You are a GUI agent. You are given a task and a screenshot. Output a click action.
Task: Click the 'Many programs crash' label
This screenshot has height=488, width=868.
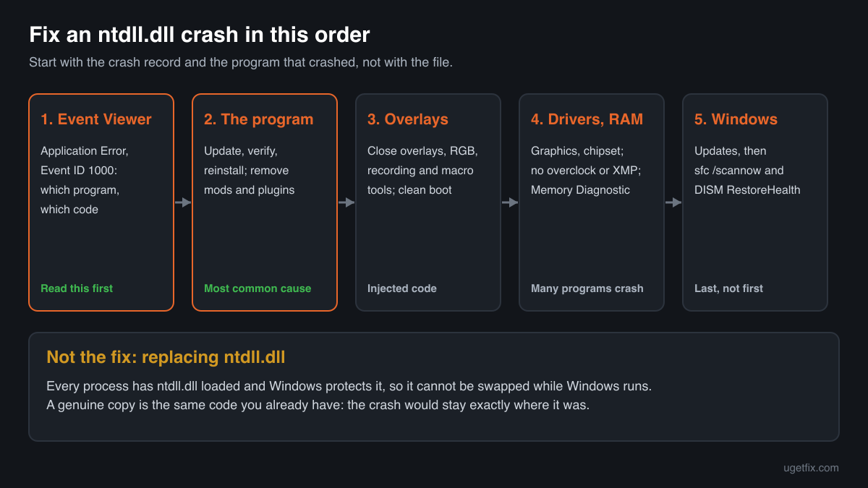(587, 288)
